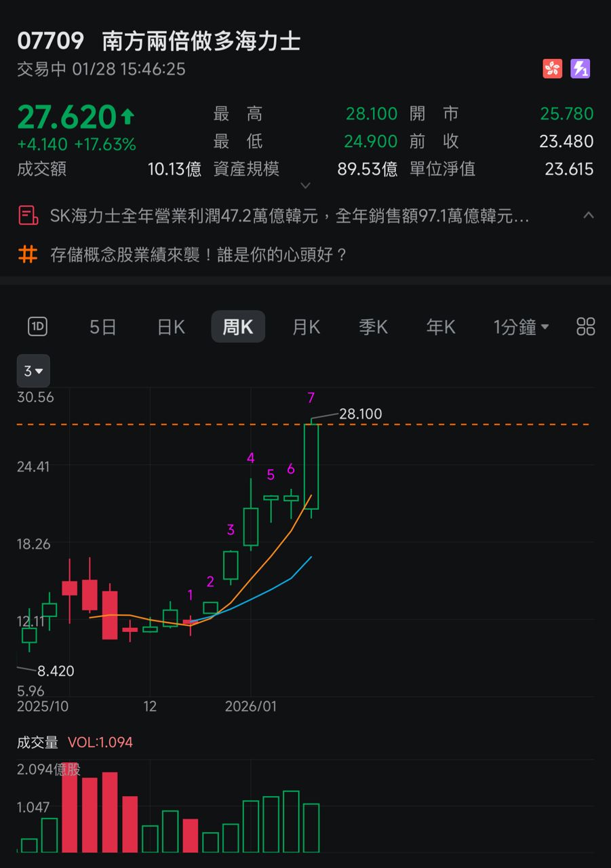Screen dimensions: 611x868
Task: Tap the candlestick labeled 7 at 28.100
Action: (311, 467)
